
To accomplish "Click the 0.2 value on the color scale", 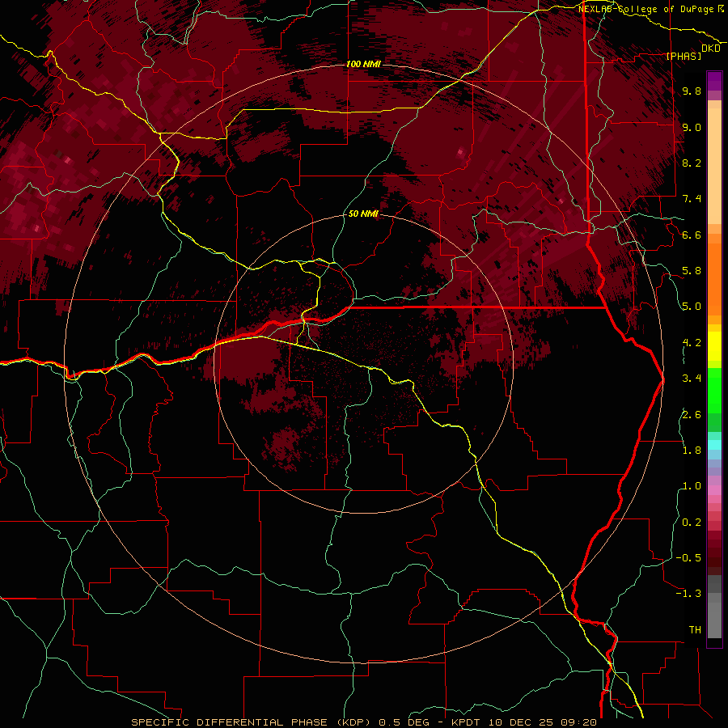I will (692, 523).
